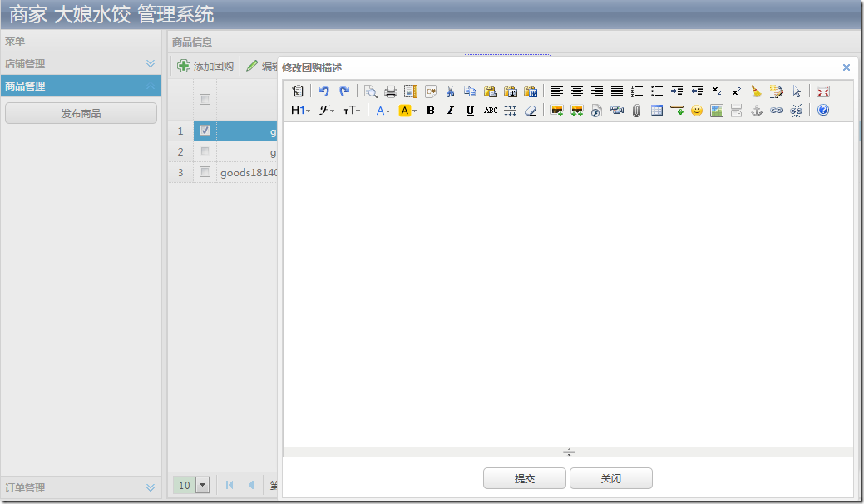Paste as plain text icon
864x504 pixels.
511,91
